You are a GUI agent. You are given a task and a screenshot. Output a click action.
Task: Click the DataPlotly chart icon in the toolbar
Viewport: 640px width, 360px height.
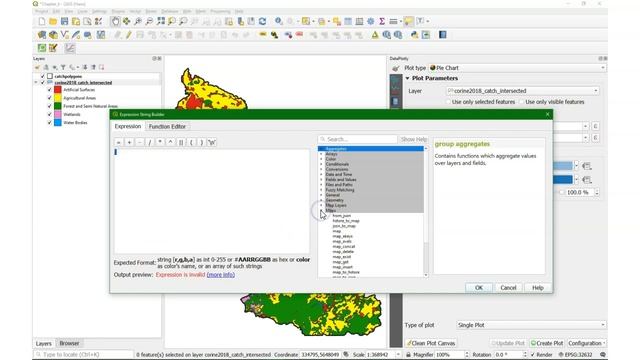tap(70, 48)
